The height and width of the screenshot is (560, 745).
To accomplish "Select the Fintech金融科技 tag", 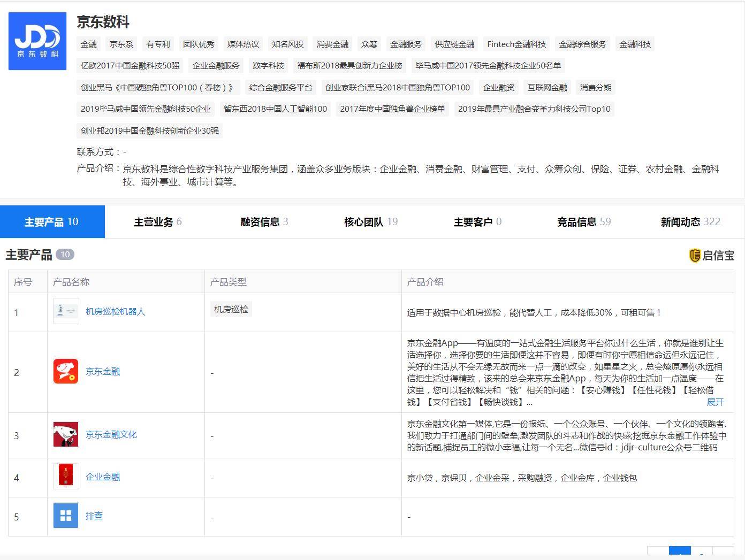I will 516,44.
